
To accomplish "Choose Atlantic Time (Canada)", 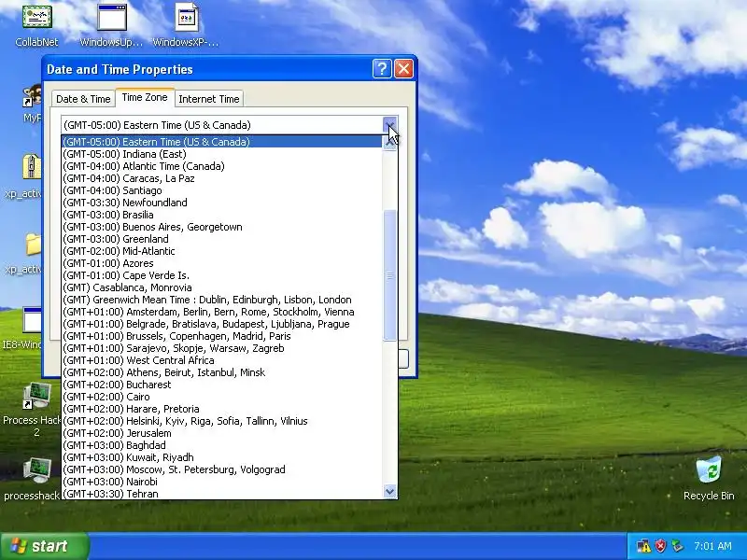I will pyautogui.click(x=222, y=166).
